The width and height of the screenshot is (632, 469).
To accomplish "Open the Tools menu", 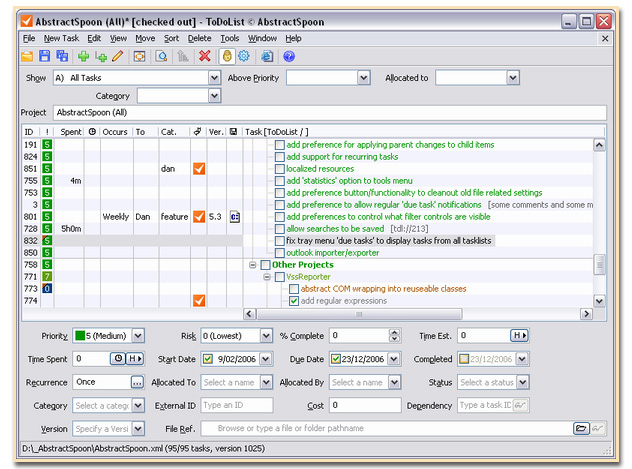I will (230, 38).
